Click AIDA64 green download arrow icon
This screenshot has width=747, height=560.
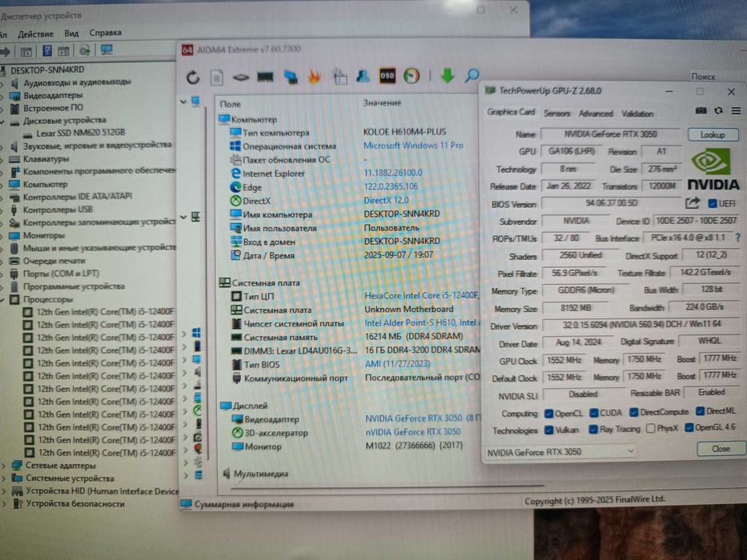(x=447, y=75)
